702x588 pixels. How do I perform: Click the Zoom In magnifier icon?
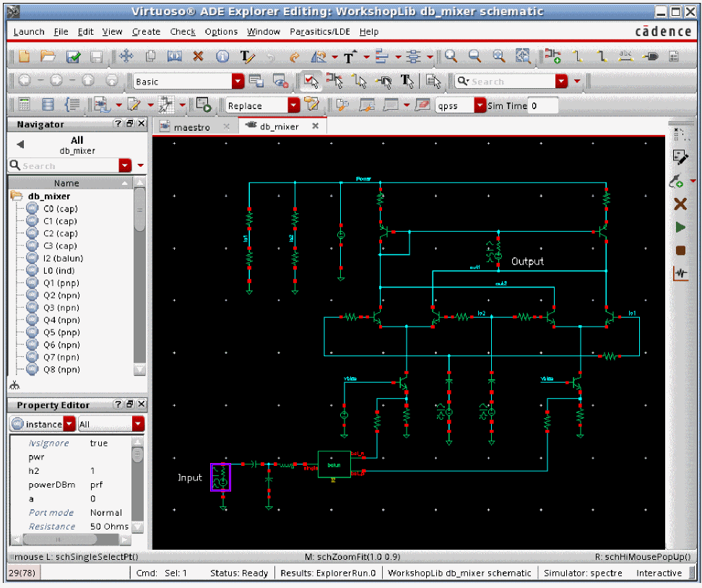[451, 56]
